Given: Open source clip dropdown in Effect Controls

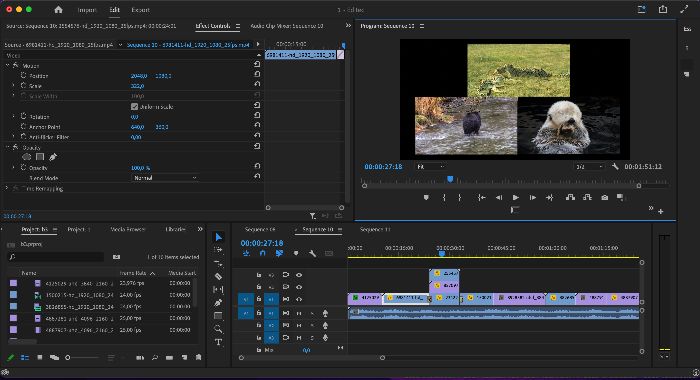Looking at the screenshot, I should (x=120, y=45).
